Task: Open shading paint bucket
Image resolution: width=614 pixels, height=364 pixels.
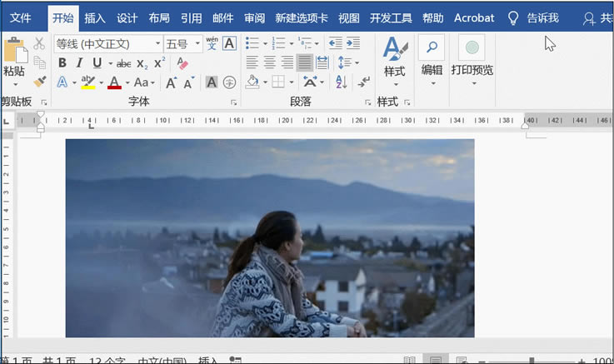Action: coord(252,82)
